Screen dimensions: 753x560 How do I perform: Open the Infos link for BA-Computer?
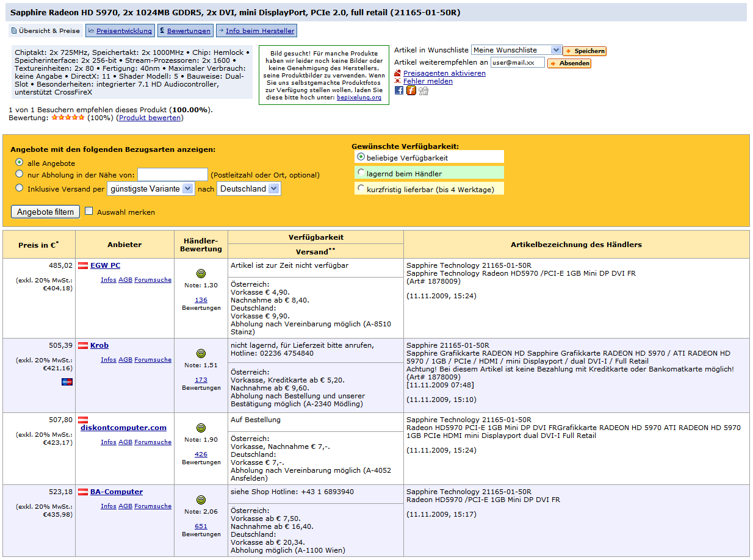pyautogui.click(x=109, y=506)
